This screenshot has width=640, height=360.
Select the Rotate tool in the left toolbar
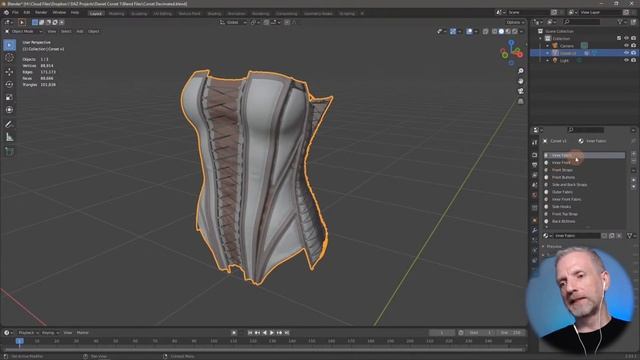pos(9,84)
